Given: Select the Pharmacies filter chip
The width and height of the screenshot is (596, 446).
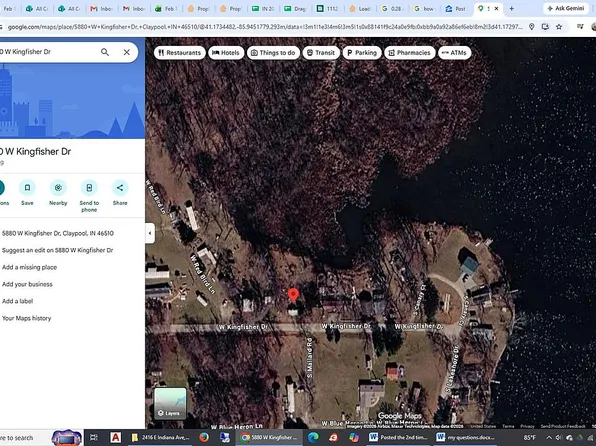Looking at the screenshot, I should [x=409, y=53].
